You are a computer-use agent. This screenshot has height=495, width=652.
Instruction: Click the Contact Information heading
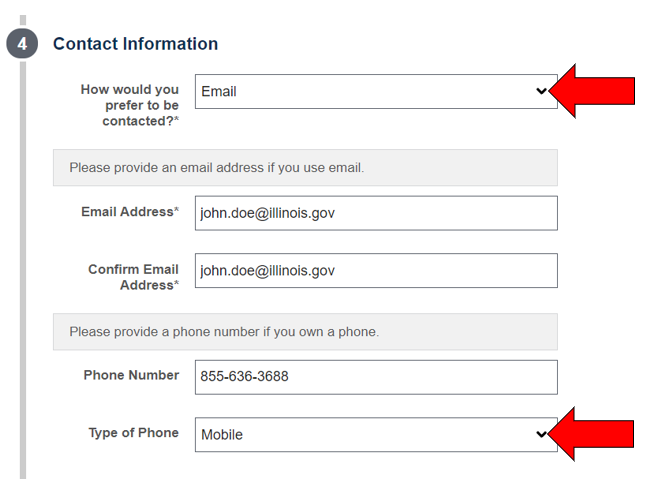coord(136,44)
